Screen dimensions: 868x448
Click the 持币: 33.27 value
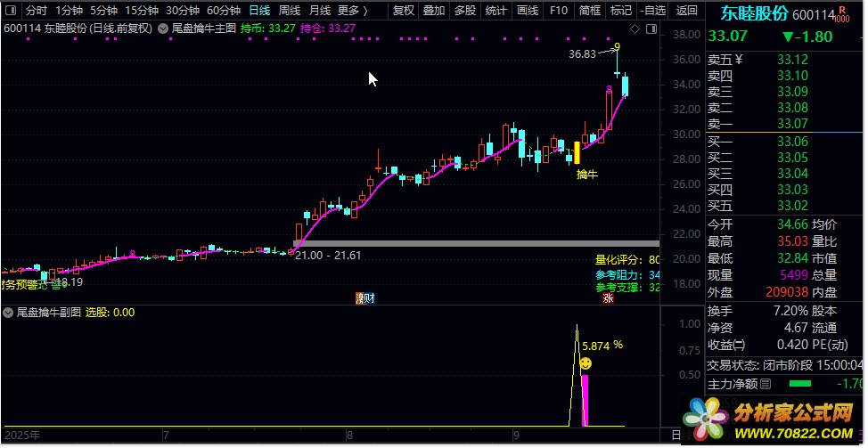[268, 29]
